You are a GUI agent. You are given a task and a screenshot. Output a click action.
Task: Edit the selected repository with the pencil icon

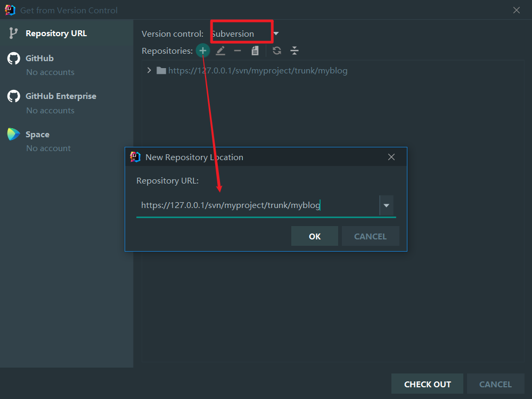coord(220,51)
